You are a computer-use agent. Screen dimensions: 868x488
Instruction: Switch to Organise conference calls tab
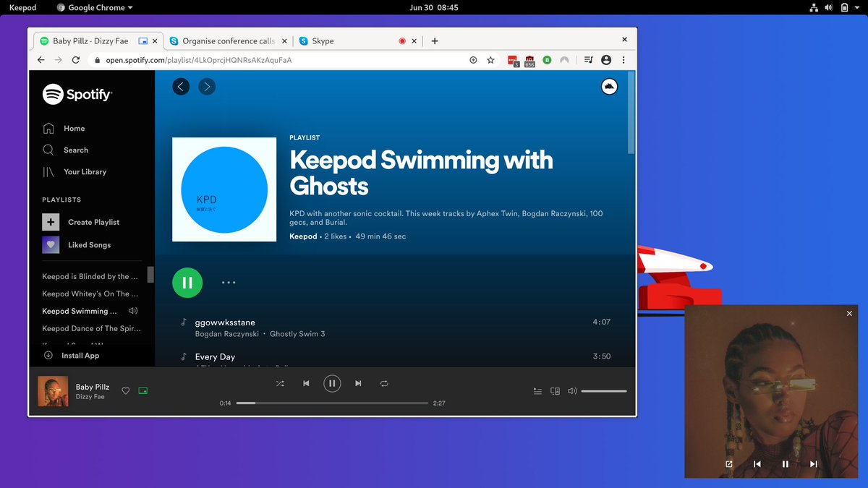(229, 41)
